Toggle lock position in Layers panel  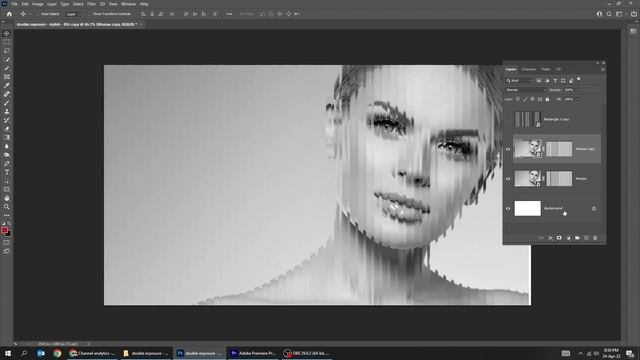pos(532,99)
